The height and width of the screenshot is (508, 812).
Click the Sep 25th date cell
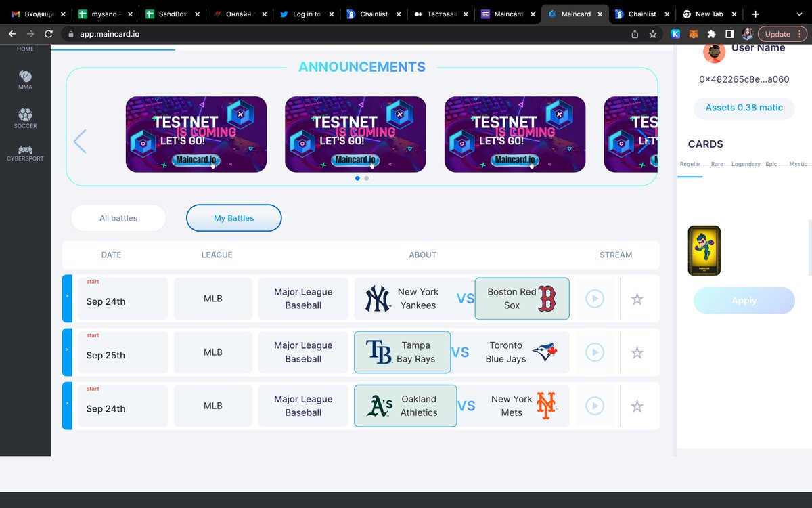122,352
